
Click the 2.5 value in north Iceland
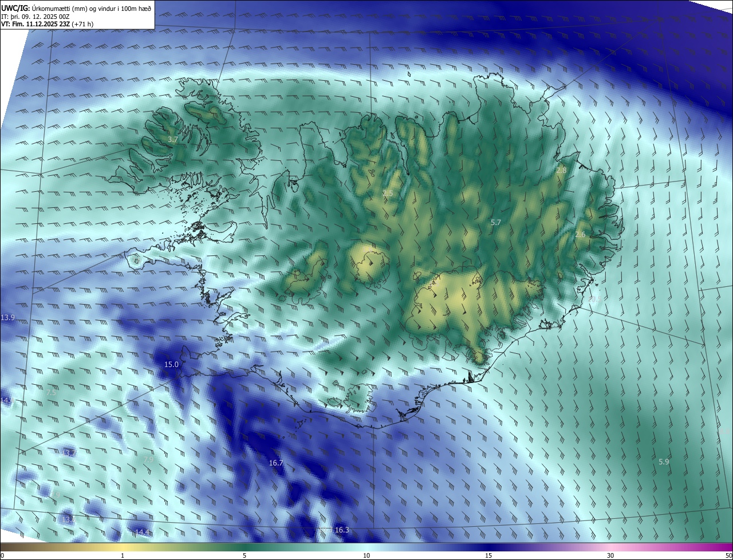388,193
